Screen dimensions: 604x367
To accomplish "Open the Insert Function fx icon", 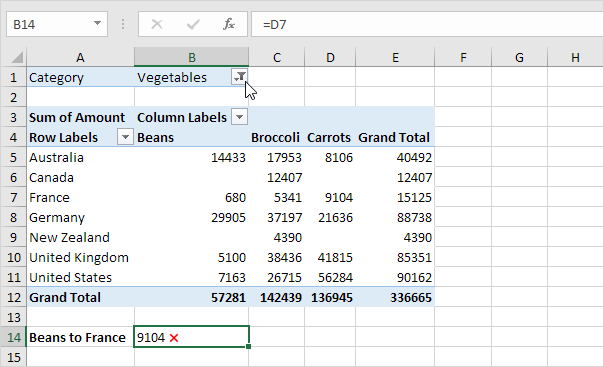I will click(x=229, y=24).
